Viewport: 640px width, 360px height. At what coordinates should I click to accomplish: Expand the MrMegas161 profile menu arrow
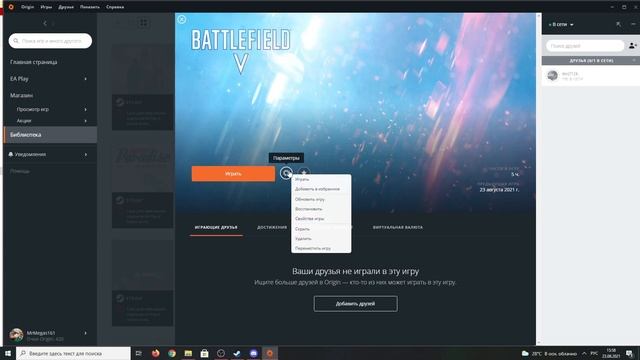click(86, 333)
